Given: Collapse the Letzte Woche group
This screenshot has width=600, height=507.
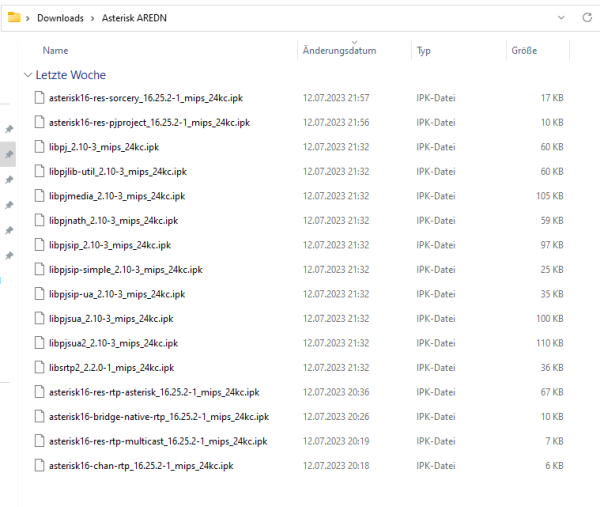Looking at the screenshot, I should point(28,75).
